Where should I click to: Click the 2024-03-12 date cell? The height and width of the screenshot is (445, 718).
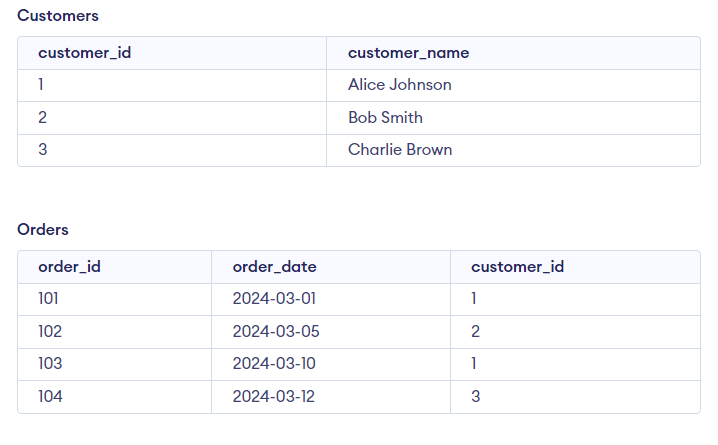[274, 396]
